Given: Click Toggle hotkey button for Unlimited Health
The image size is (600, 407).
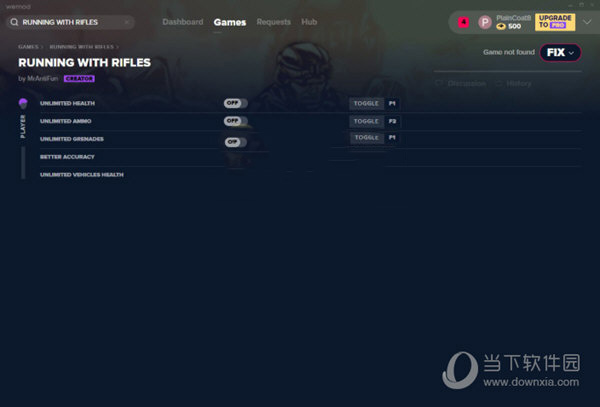Looking at the screenshot, I should coord(366,103).
